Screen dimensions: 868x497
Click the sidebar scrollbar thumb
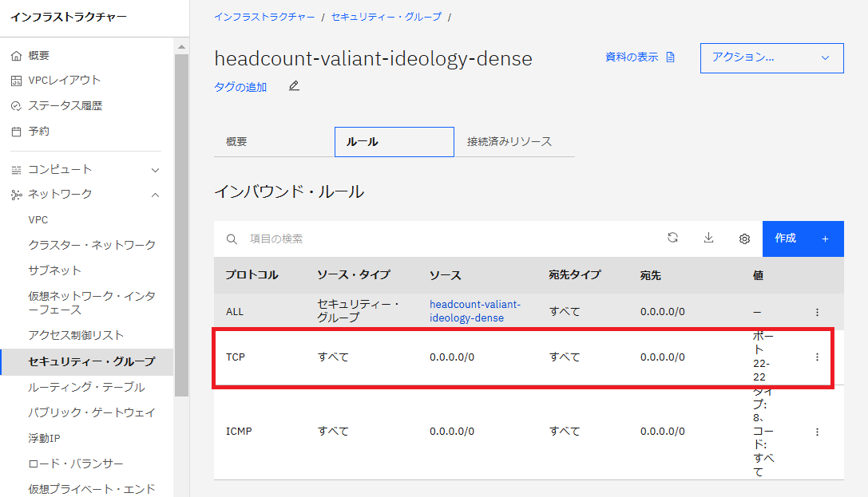(181, 225)
